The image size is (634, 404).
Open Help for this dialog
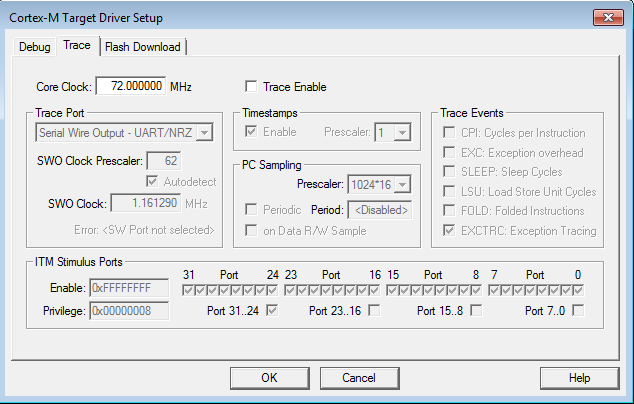click(x=579, y=378)
